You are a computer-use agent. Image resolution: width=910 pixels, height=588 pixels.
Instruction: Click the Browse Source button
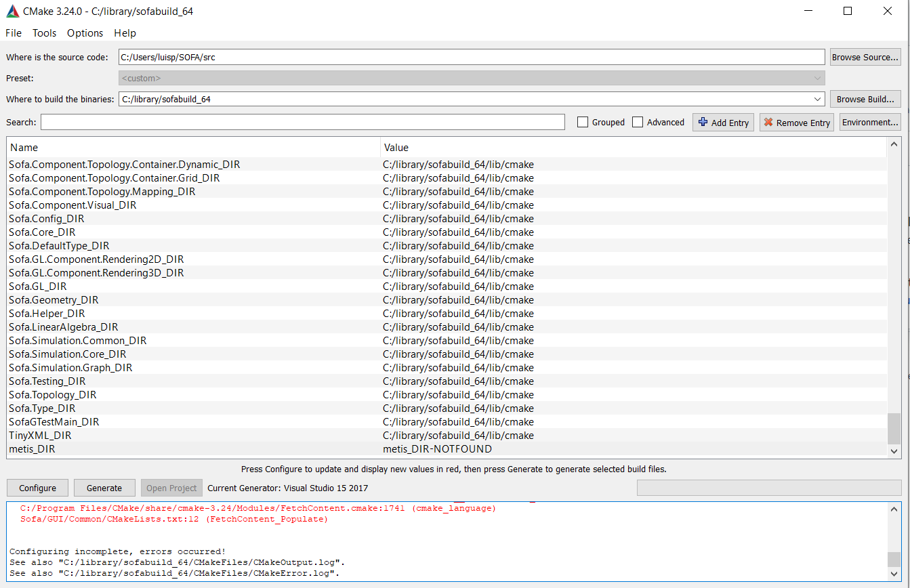[865, 57]
